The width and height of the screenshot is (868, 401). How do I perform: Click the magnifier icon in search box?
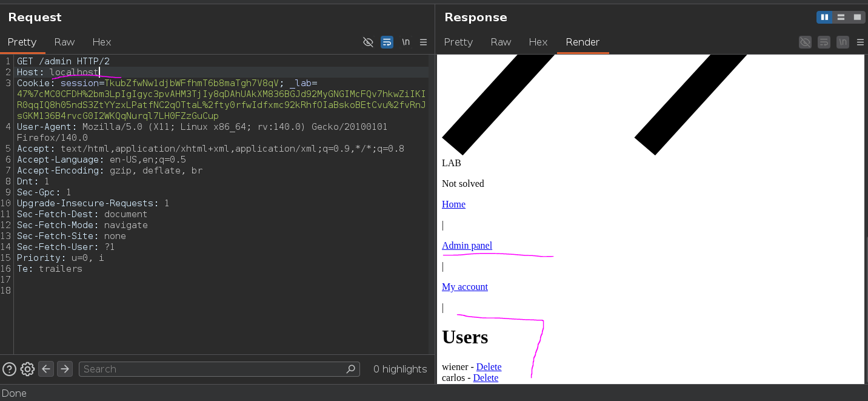click(350, 369)
